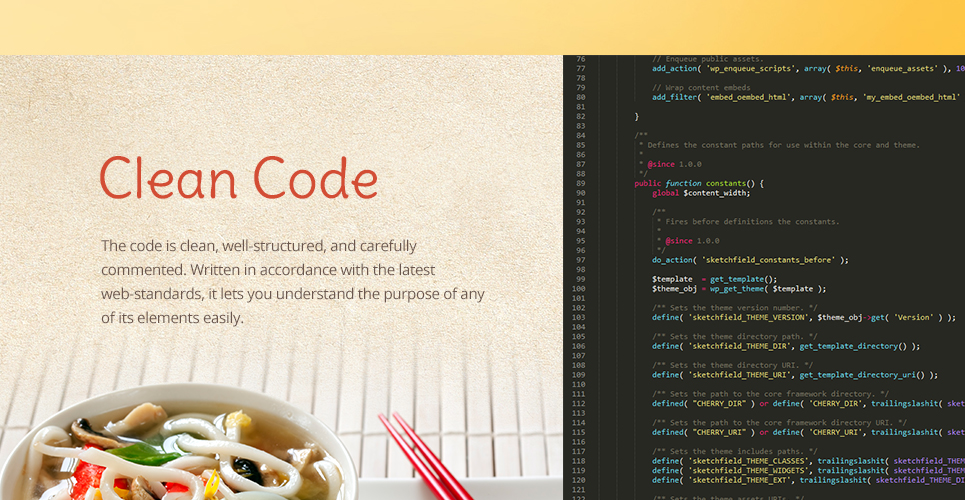Click the yellow banner at top

(482, 27)
